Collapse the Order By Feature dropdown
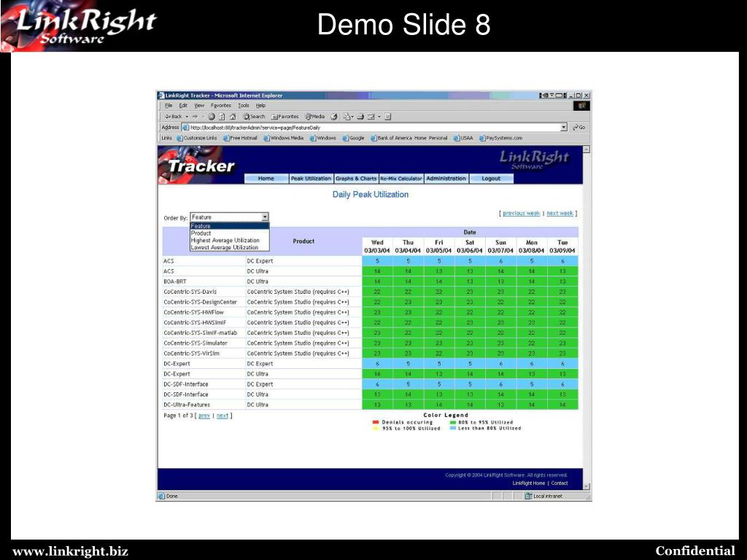 pyautogui.click(x=265, y=217)
